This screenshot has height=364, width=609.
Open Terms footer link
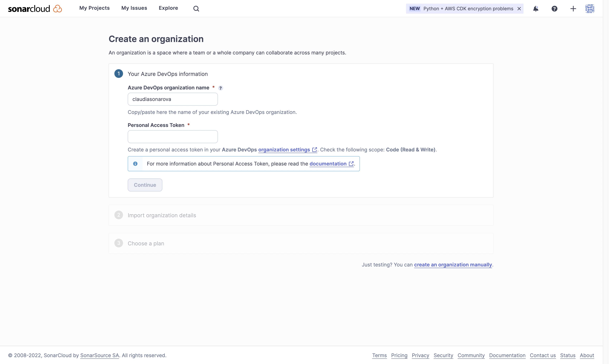click(x=379, y=355)
